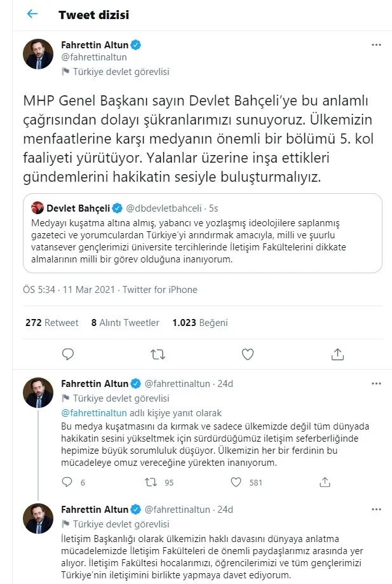The height and width of the screenshot is (584, 392).
Task: Open the more options menu on the main tweet
Action: [x=376, y=44]
